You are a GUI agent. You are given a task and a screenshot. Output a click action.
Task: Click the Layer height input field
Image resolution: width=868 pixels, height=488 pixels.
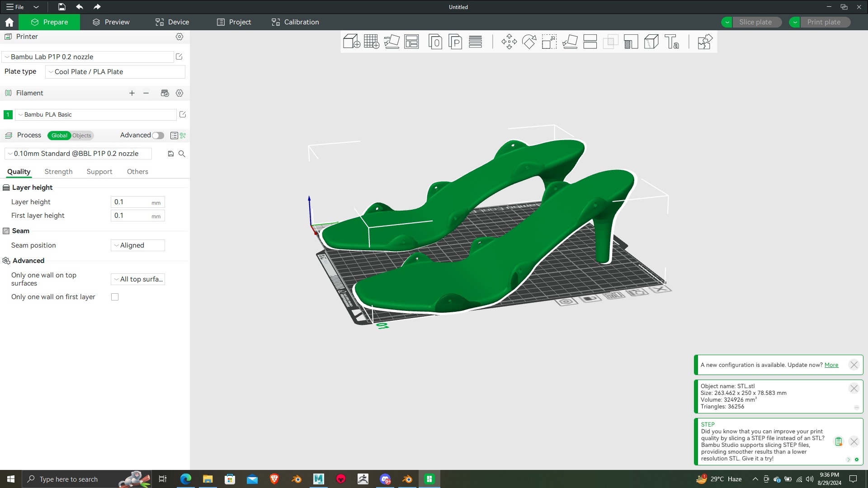(x=137, y=202)
